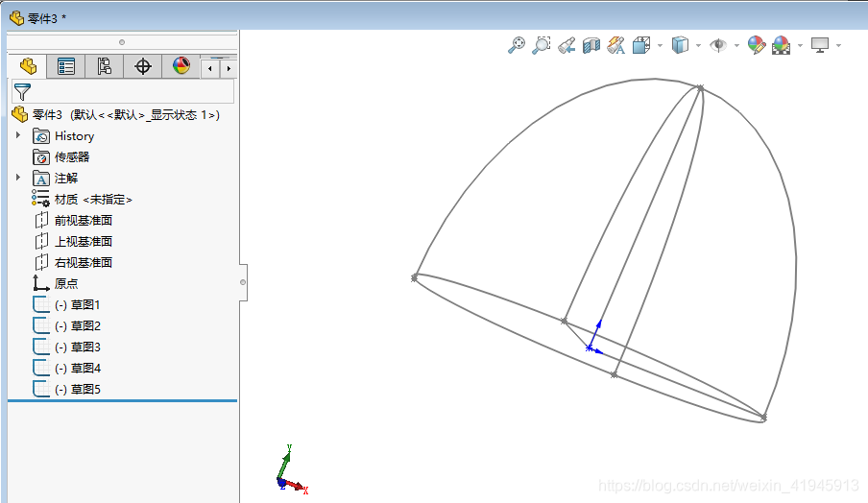This screenshot has height=503, width=868.
Task: Click the Previous View icon
Action: [567, 45]
